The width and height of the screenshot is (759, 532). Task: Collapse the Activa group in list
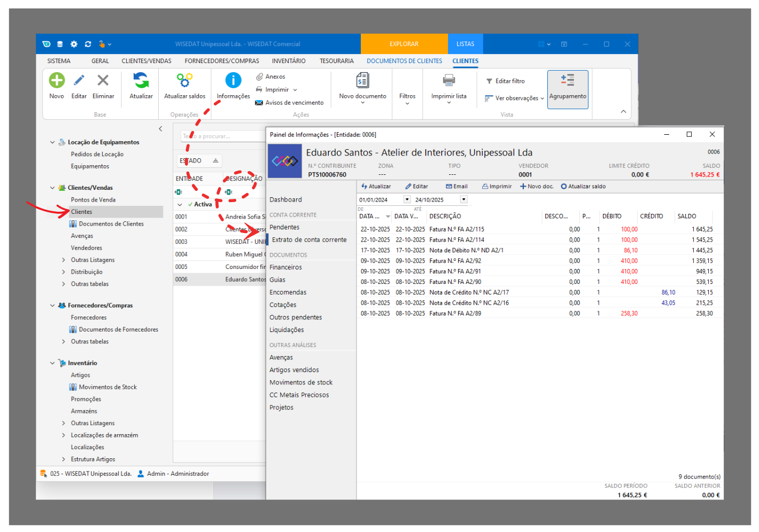180,204
